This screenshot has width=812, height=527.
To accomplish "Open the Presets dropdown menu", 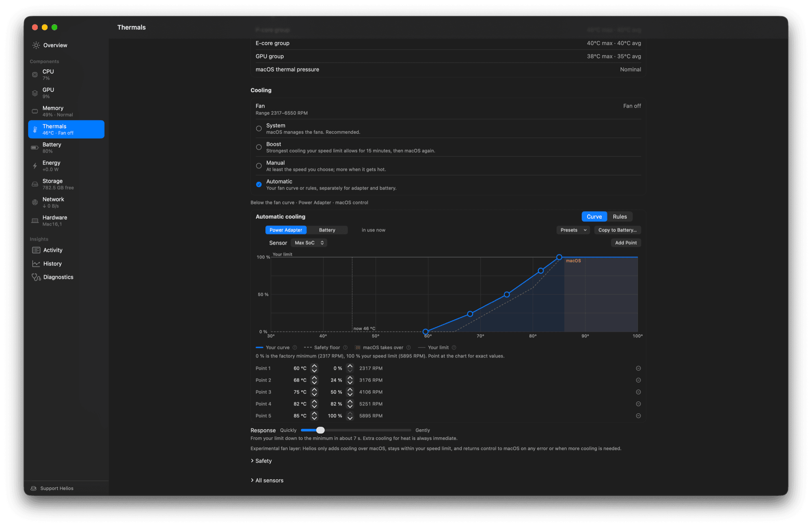I will (573, 230).
